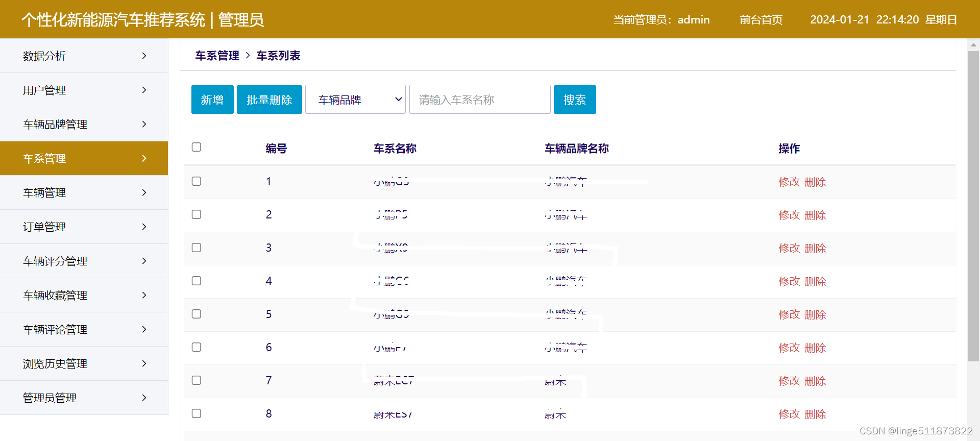The width and height of the screenshot is (980, 441).
Task: Click 修改 for row 8
Action: pyautogui.click(x=789, y=414)
